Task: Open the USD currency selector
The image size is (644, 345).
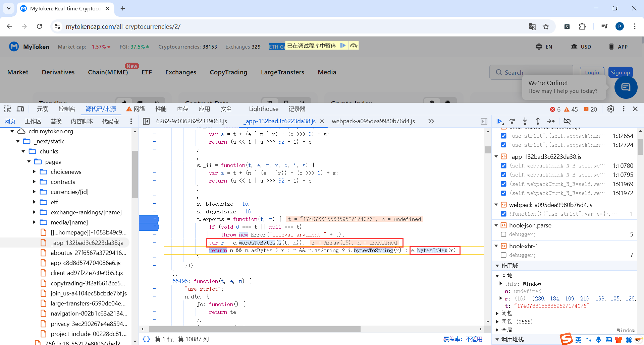Action: click(x=581, y=47)
